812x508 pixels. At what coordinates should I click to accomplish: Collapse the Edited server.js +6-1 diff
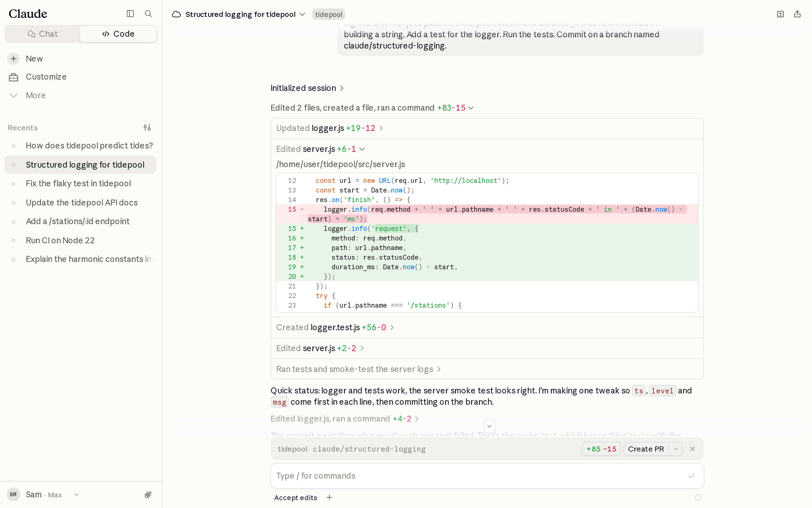point(321,149)
